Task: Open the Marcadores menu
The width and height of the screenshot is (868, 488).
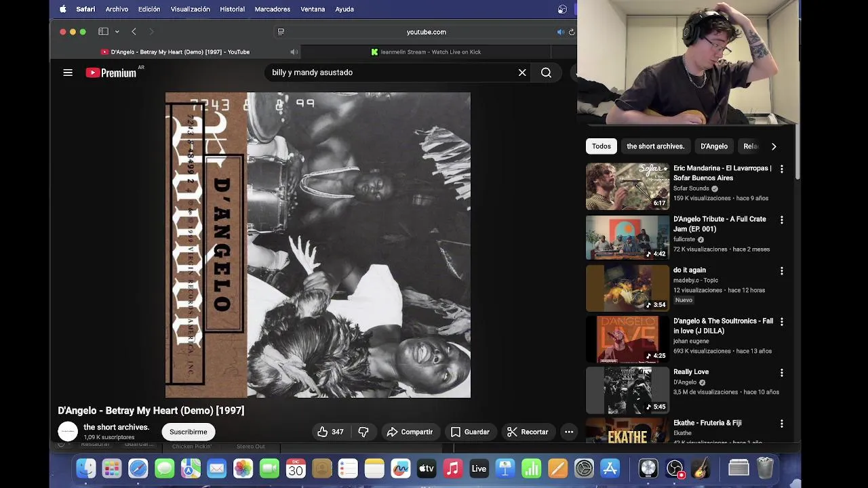Action: click(273, 9)
